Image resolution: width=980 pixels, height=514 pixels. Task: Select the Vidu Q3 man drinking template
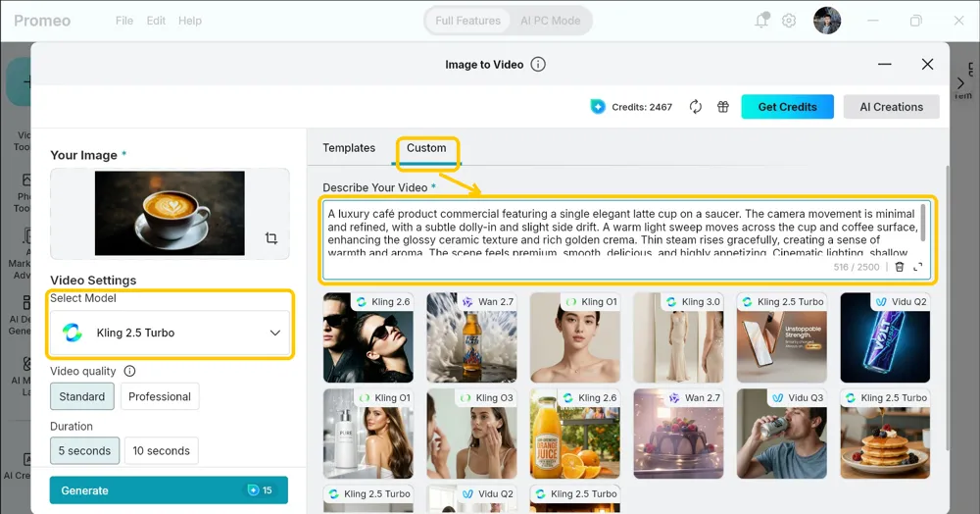[782, 434]
